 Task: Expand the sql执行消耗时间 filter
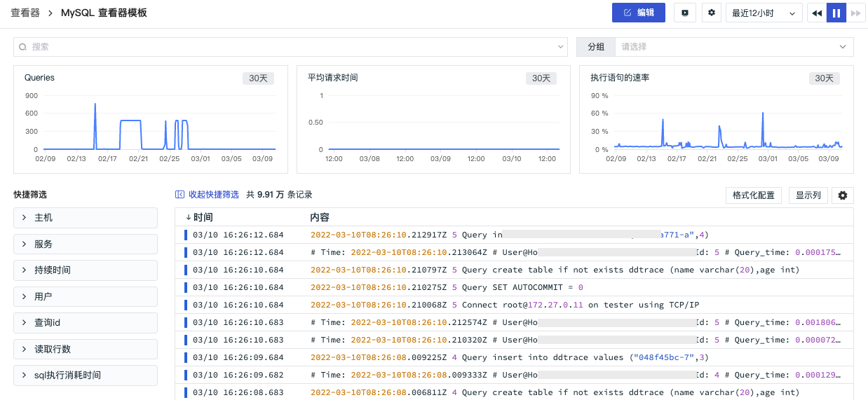[x=86, y=375]
